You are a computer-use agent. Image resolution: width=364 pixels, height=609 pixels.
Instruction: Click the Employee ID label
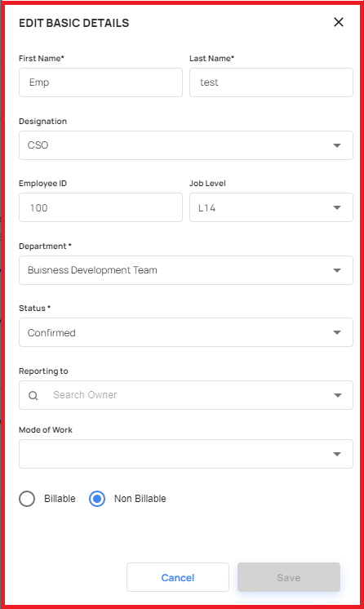click(x=42, y=184)
